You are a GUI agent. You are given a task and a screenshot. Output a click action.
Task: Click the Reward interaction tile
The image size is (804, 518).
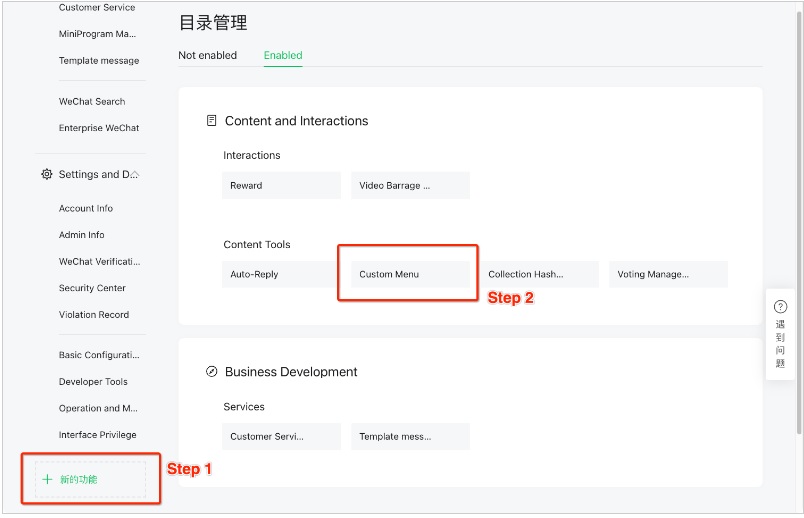[281, 185]
